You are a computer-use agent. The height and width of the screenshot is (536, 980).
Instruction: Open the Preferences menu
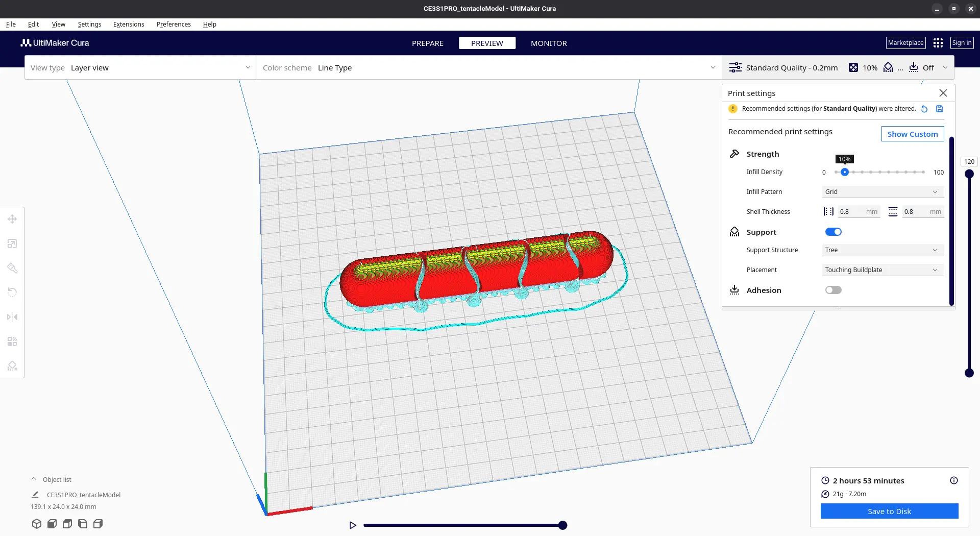pyautogui.click(x=174, y=24)
